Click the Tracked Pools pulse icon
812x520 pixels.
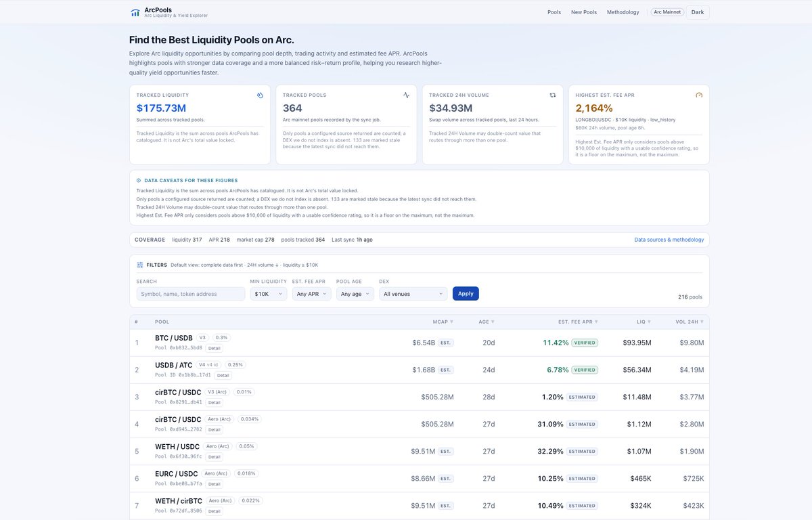(406, 95)
